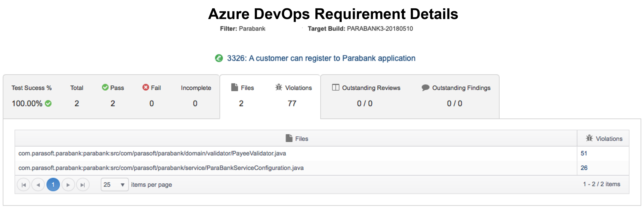Screen dimensions: 644x208
Task: Click the Total column label
Action: (77, 88)
